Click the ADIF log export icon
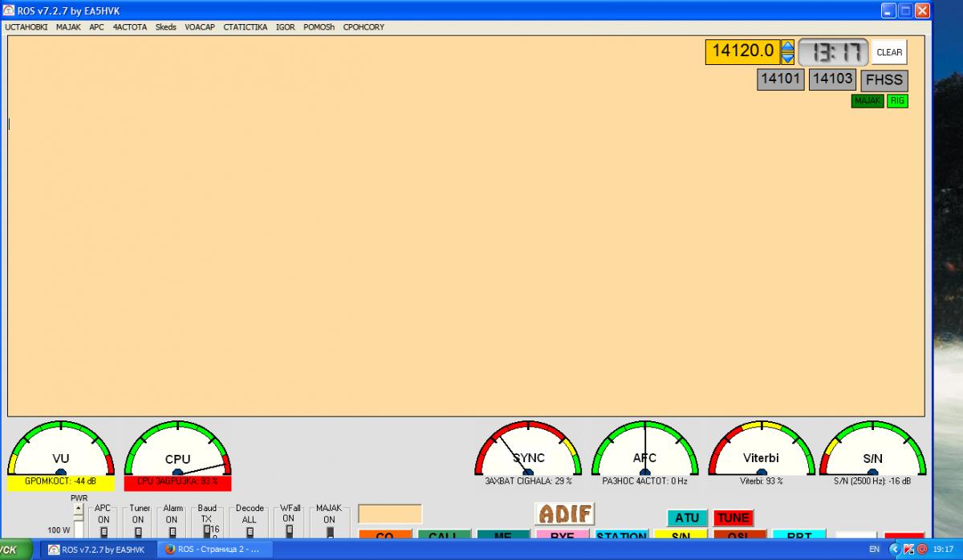 coord(564,513)
